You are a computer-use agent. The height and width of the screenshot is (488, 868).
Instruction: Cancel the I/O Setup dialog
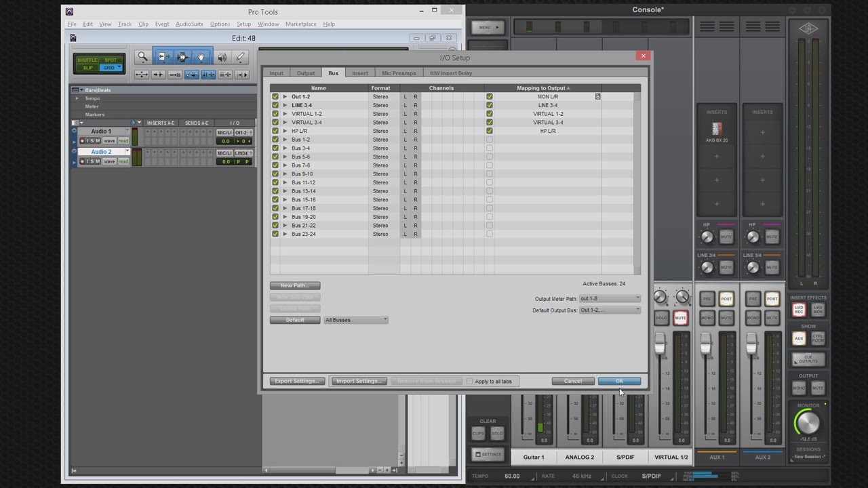pos(573,381)
